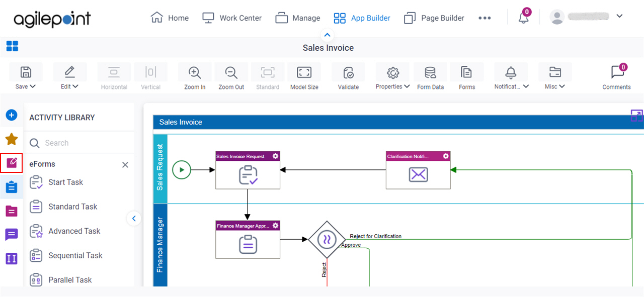Open the Notifications dropdown in toolbar

click(511, 86)
